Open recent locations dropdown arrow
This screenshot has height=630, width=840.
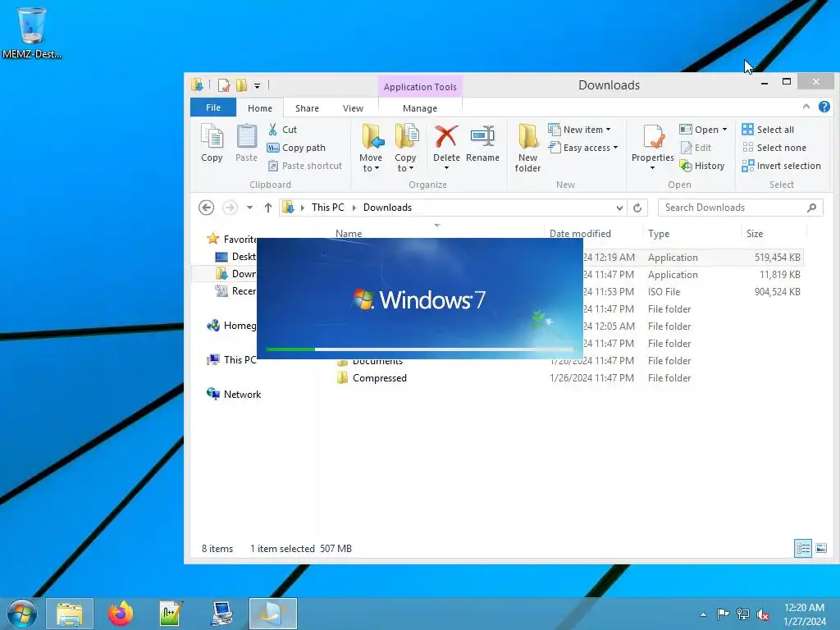(249, 208)
